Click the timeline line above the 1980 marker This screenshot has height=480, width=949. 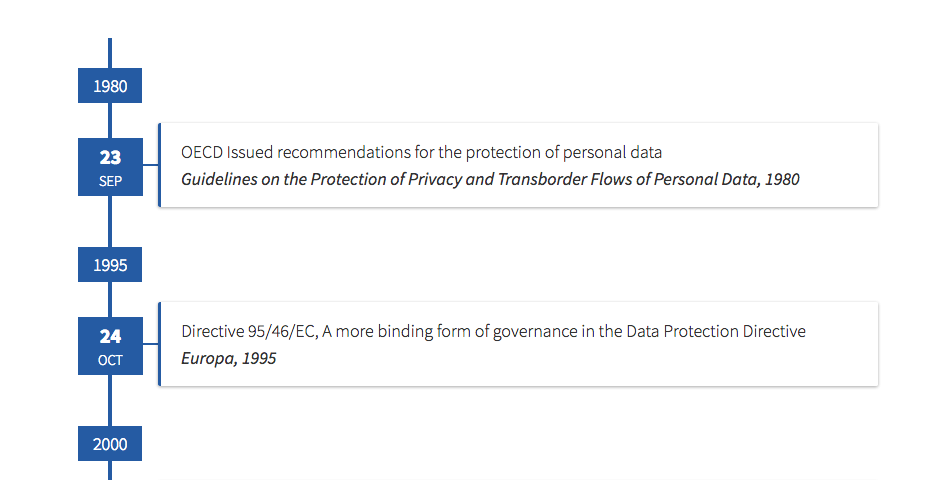[110, 53]
